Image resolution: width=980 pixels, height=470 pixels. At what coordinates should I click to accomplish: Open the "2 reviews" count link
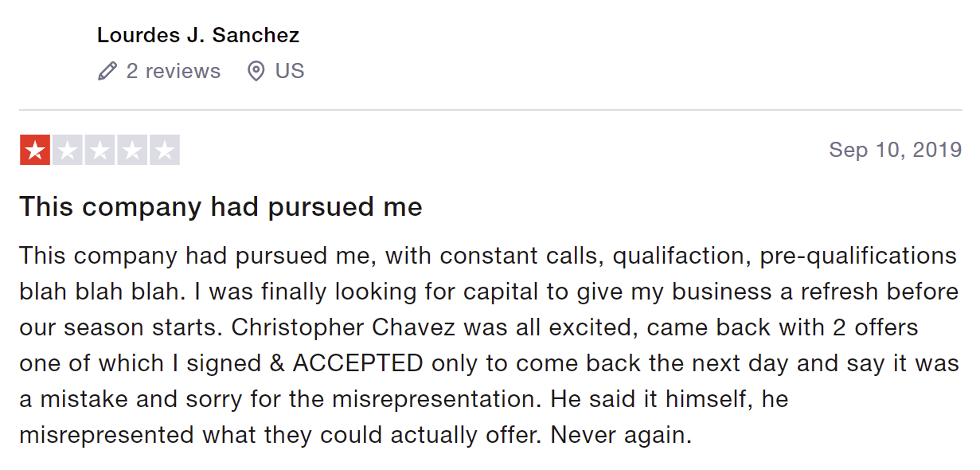(173, 71)
